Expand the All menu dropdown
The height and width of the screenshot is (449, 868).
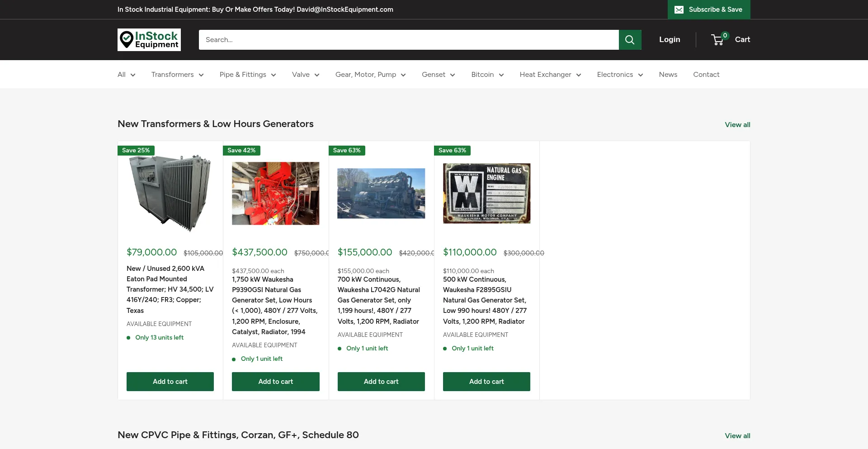coord(127,75)
